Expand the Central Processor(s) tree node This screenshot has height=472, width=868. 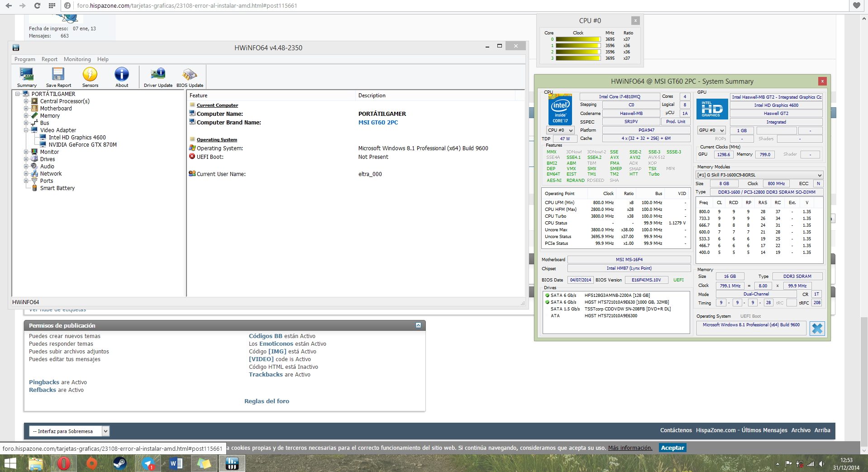click(26, 101)
